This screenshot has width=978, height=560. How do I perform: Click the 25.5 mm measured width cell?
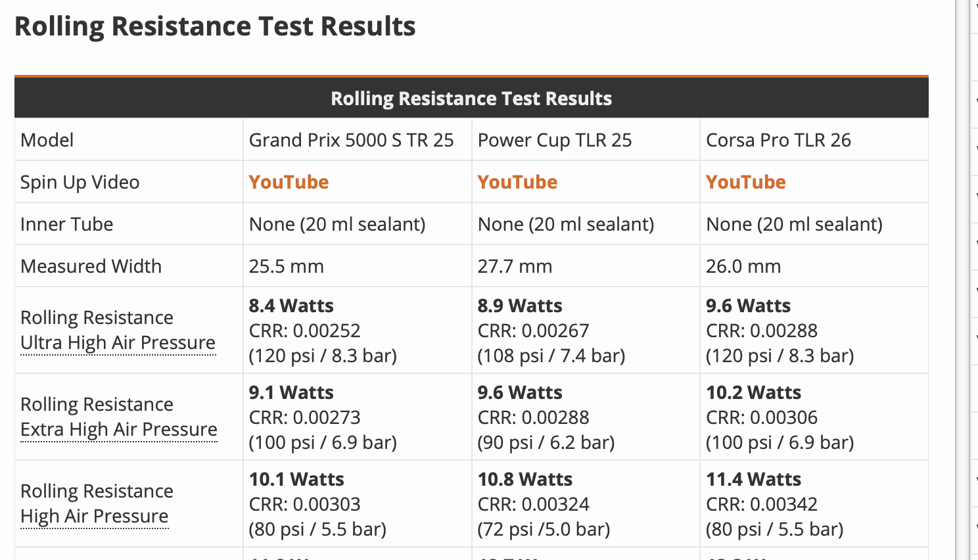coord(286,266)
